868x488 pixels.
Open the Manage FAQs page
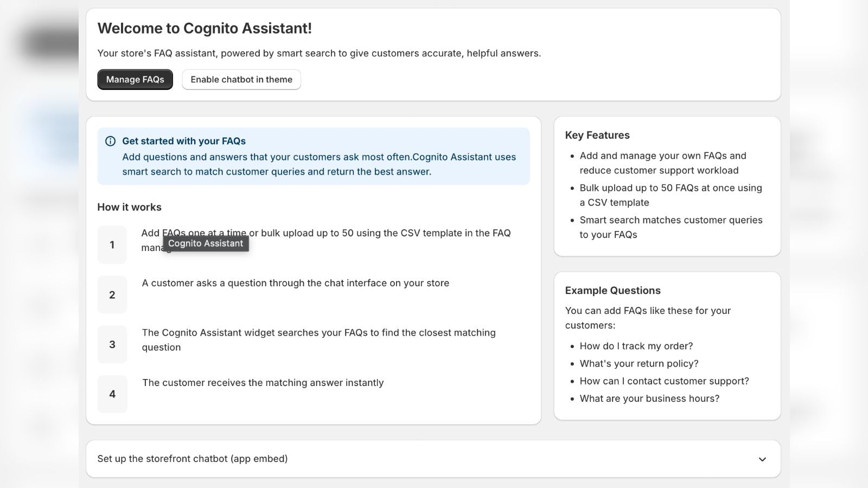tap(135, 80)
